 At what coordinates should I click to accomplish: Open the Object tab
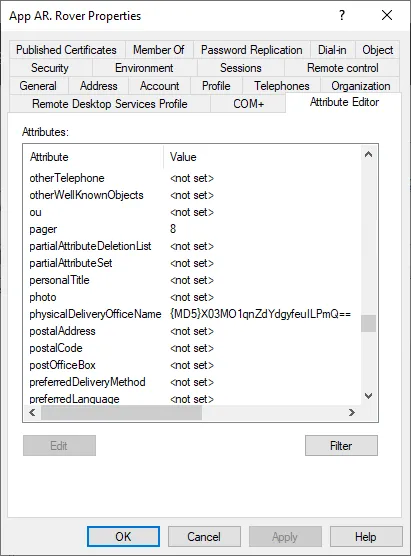[378, 50]
